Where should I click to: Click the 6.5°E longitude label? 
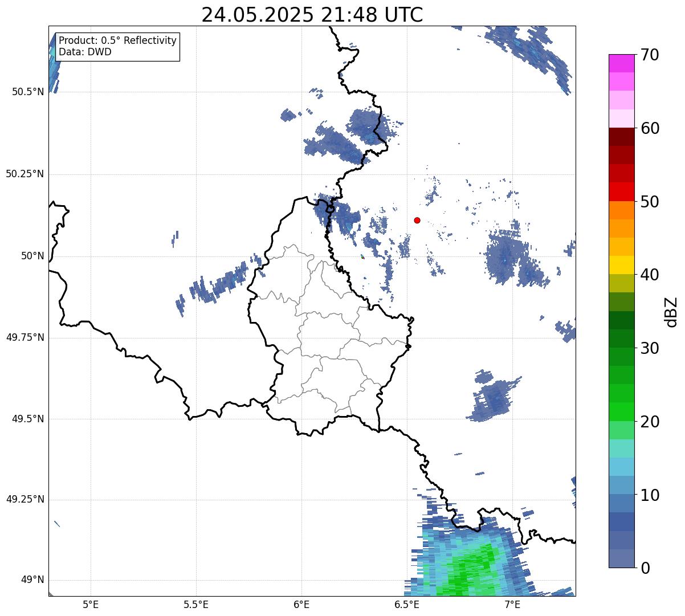tap(407, 604)
